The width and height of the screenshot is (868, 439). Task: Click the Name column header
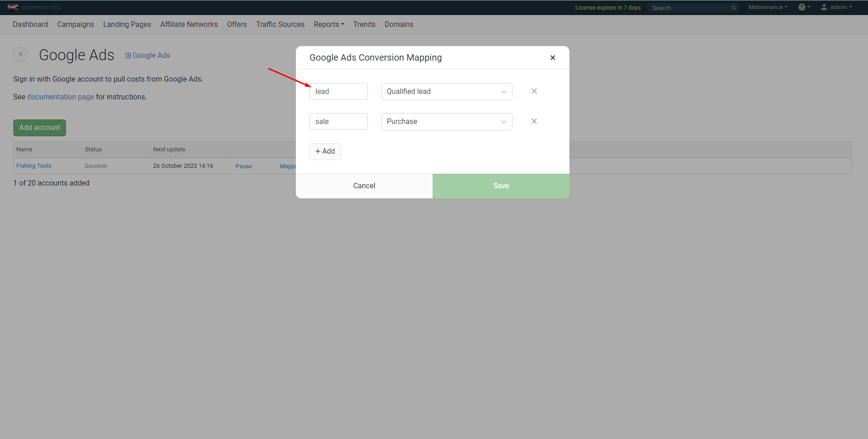[x=24, y=150]
